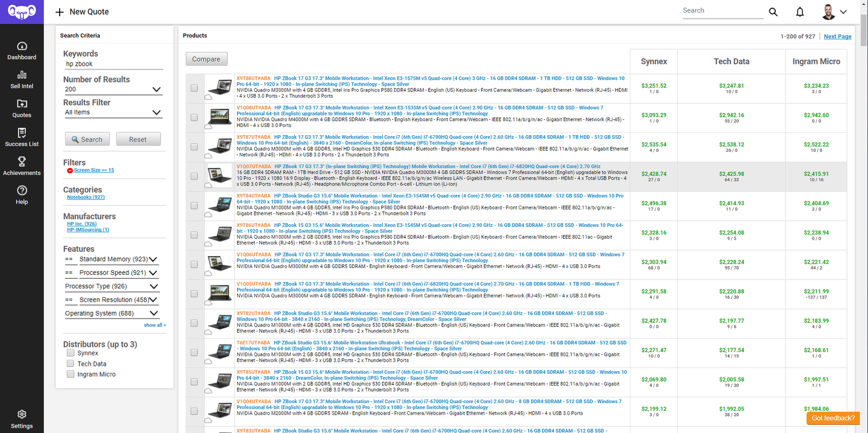Open V1Q05UT#ABA product title link
868x433 pixels.
[428, 287]
